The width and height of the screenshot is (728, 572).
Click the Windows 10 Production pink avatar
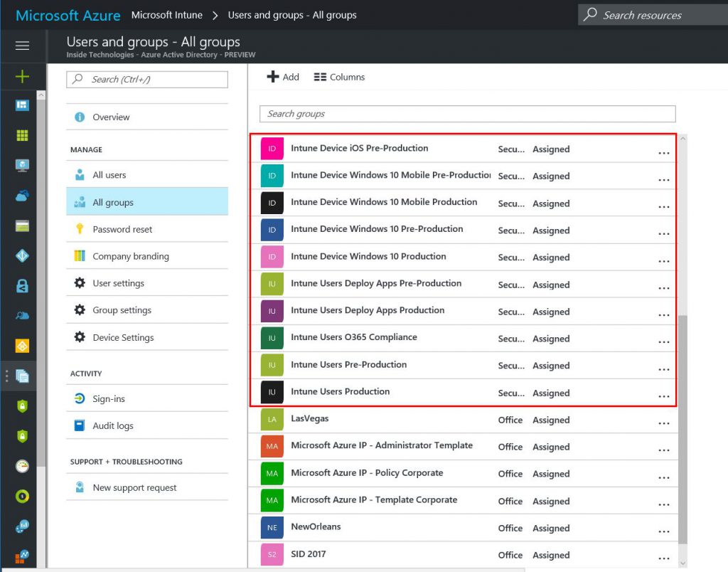click(272, 257)
